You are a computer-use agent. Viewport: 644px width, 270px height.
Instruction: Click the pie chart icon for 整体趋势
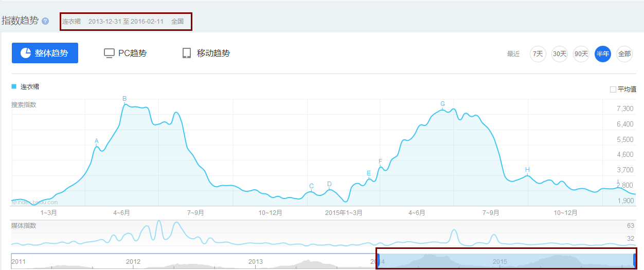[26, 53]
